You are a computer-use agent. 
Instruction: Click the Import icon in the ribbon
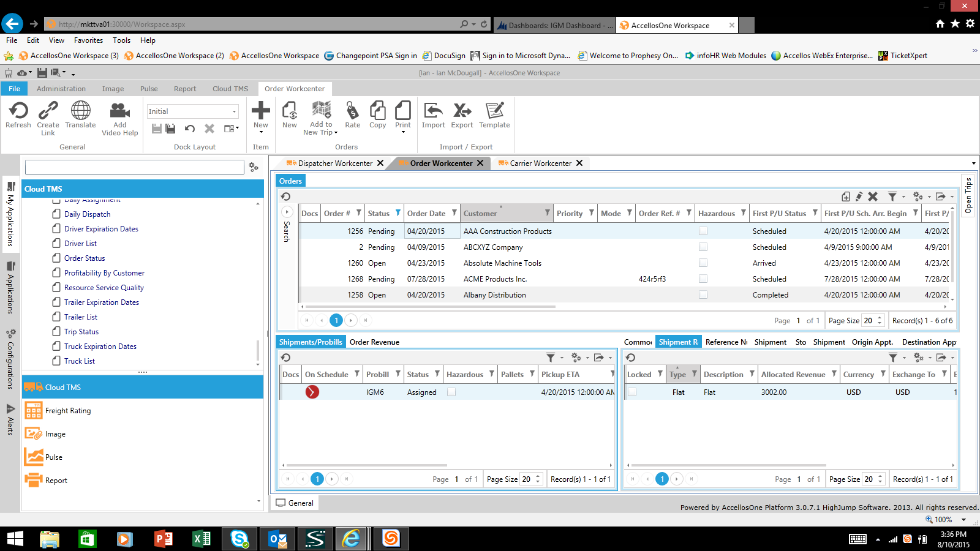point(433,112)
